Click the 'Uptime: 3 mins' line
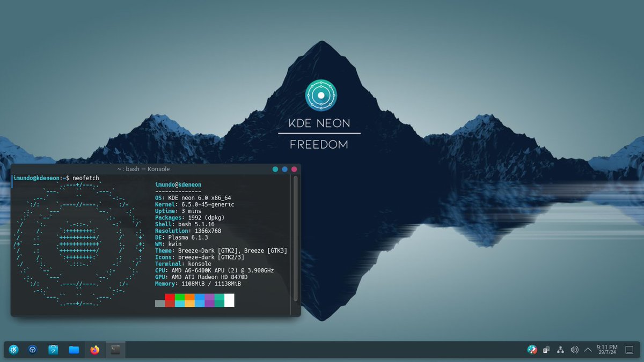Screen dimensions: 644x362 click(178, 211)
